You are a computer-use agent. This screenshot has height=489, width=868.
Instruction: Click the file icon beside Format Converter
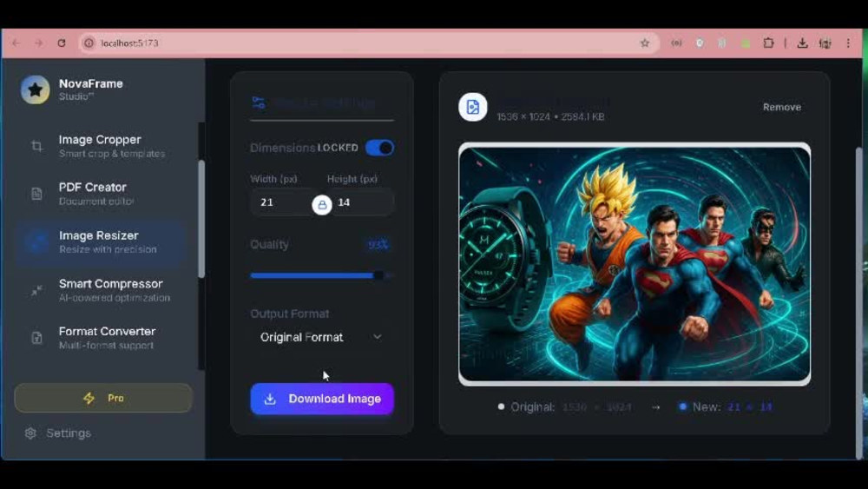(36, 338)
